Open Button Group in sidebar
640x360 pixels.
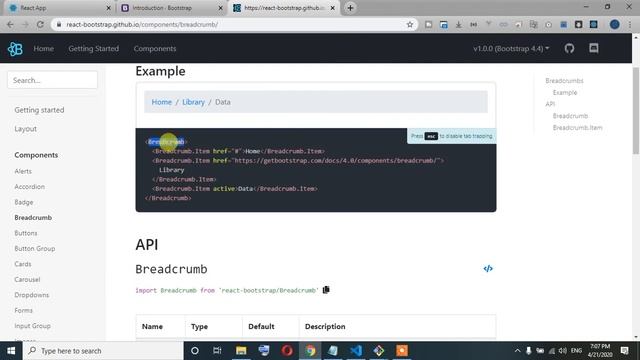click(x=35, y=249)
